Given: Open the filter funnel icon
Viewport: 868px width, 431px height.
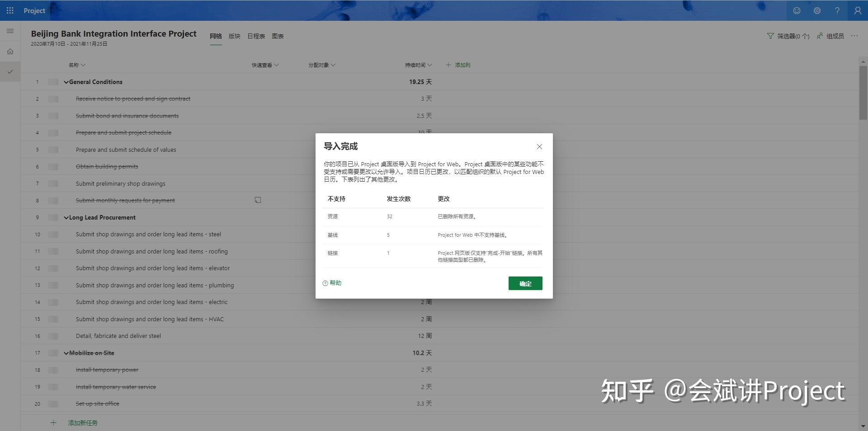Looking at the screenshot, I should [770, 36].
